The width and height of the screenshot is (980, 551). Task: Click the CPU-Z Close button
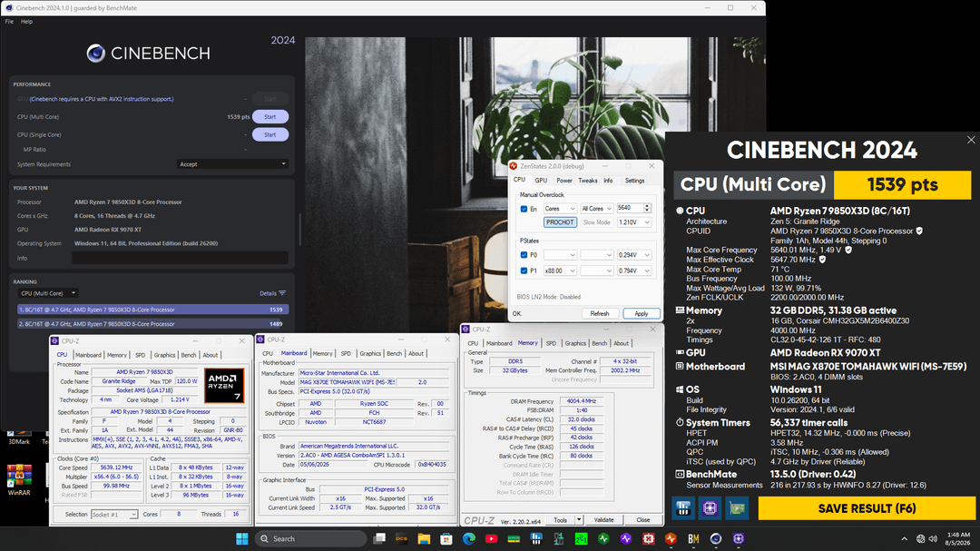coord(642,520)
